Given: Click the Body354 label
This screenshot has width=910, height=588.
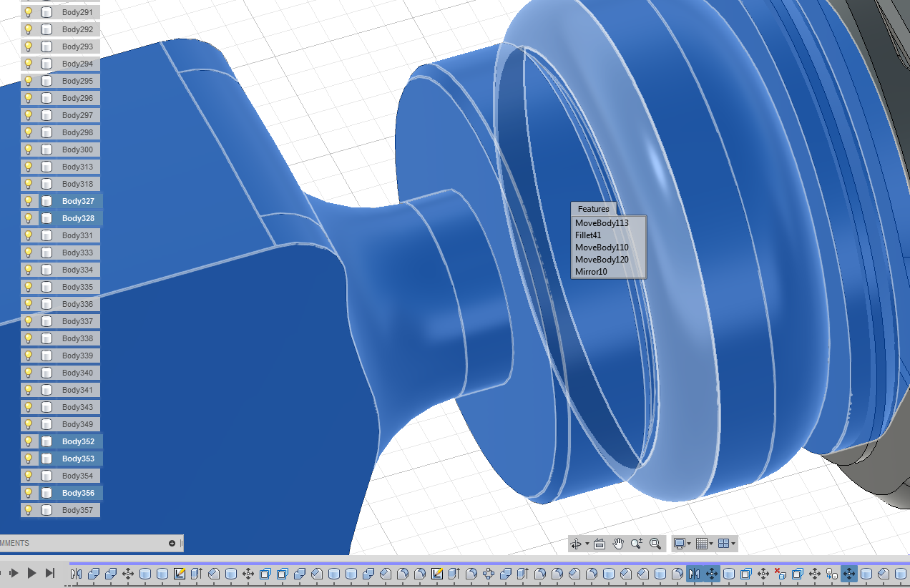Looking at the screenshot, I should [x=77, y=476].
